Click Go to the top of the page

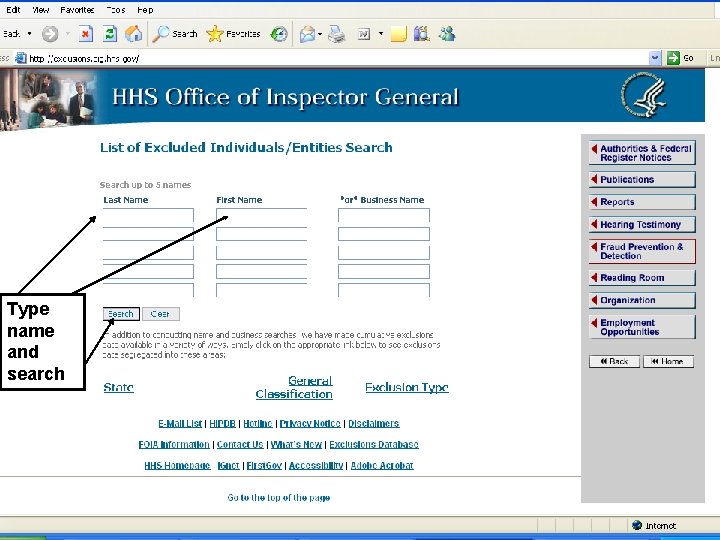pyautogui.click(x=279, y=498)
